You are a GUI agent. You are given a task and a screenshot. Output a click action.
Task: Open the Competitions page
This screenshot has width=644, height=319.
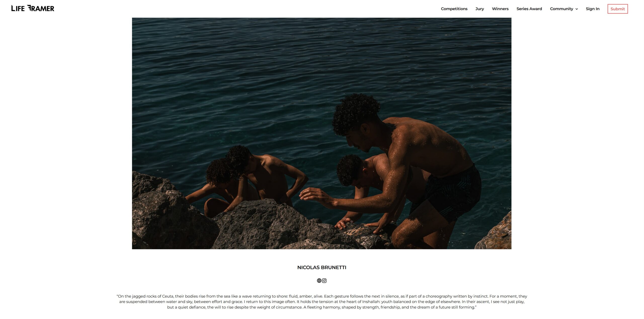454,9
